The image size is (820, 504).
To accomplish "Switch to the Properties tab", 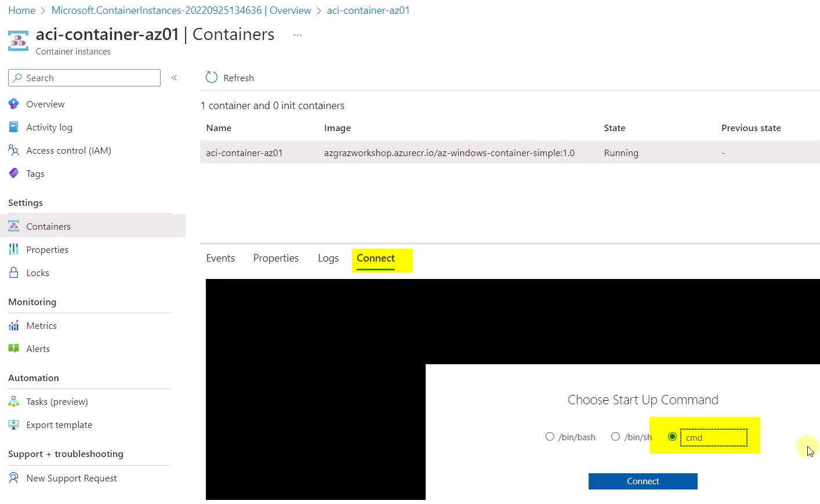I will [276, 258].
